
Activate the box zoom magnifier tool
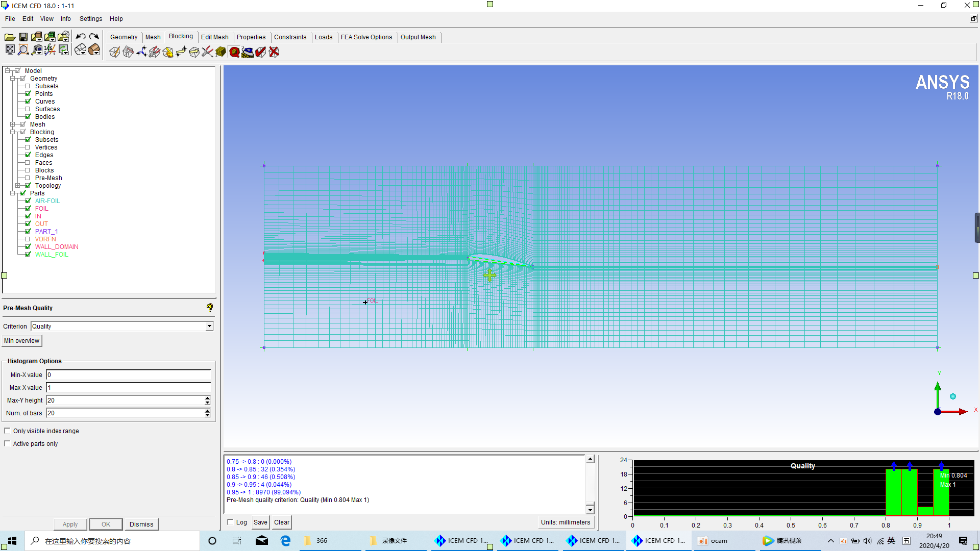23,49
